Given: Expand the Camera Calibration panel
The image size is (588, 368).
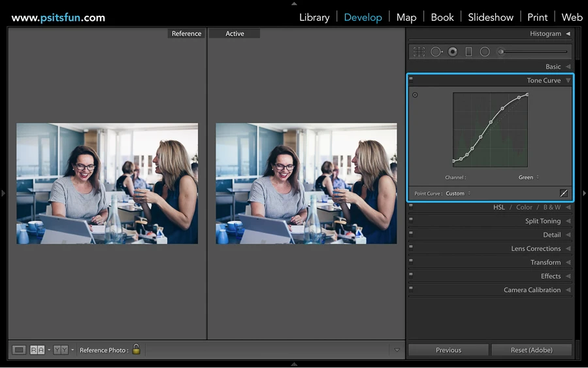Looking at the screenshot, I should 568,290.
